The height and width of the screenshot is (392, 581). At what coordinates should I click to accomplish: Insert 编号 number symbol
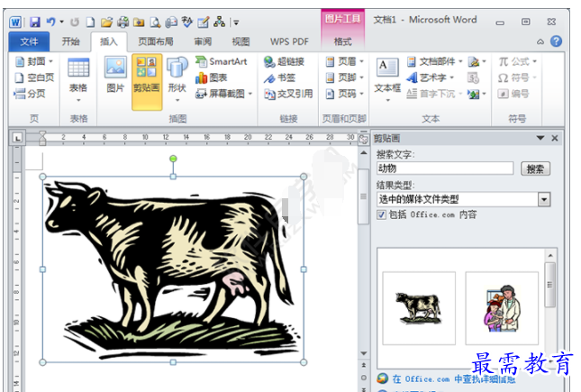[513, 94]
